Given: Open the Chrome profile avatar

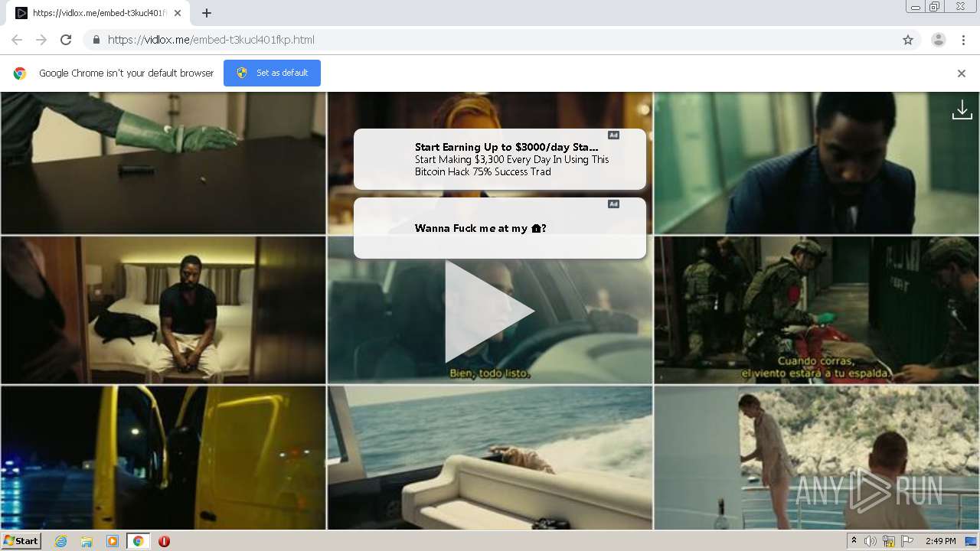Looking at the screenshot, I should click(938, 40).
